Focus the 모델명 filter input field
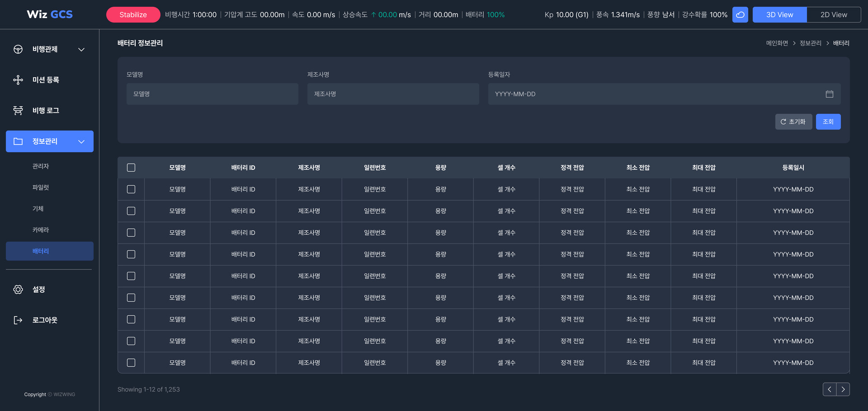This screenshot has width=868, height=411. [212, 94]
